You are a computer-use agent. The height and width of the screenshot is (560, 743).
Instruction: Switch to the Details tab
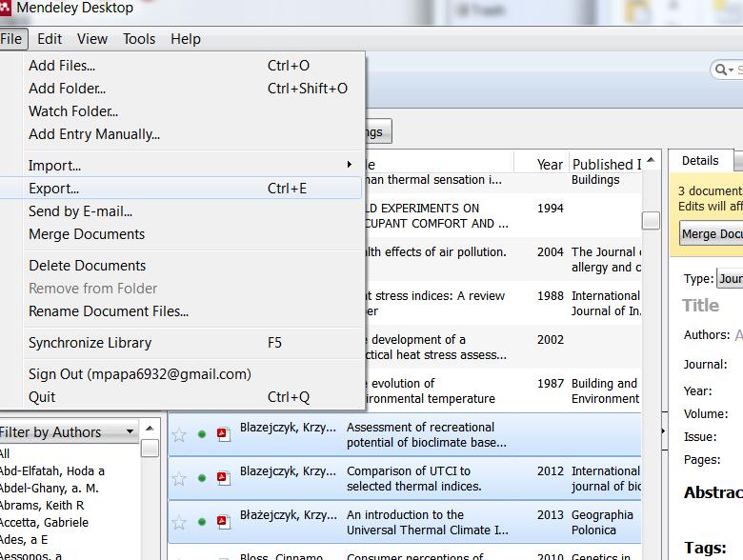[x=700, y=160]
